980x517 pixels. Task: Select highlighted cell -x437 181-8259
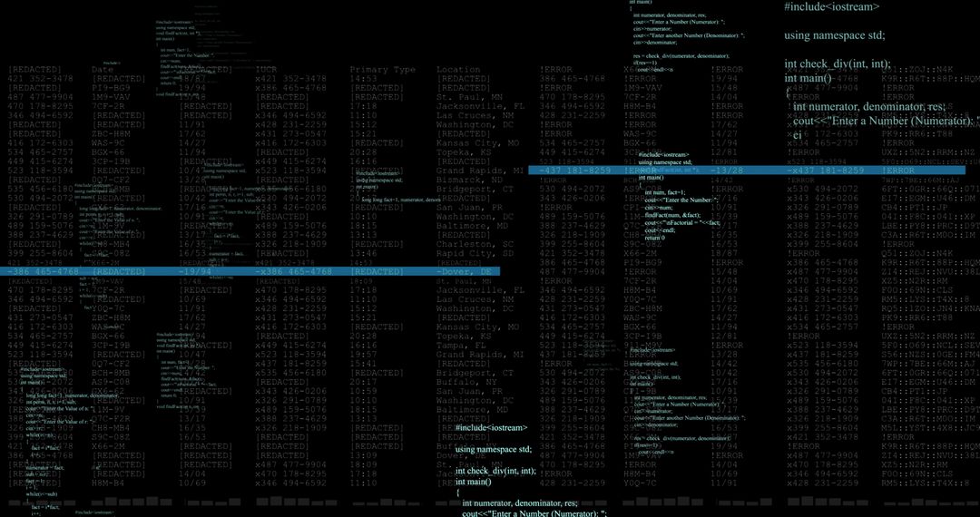pos(825,171)
